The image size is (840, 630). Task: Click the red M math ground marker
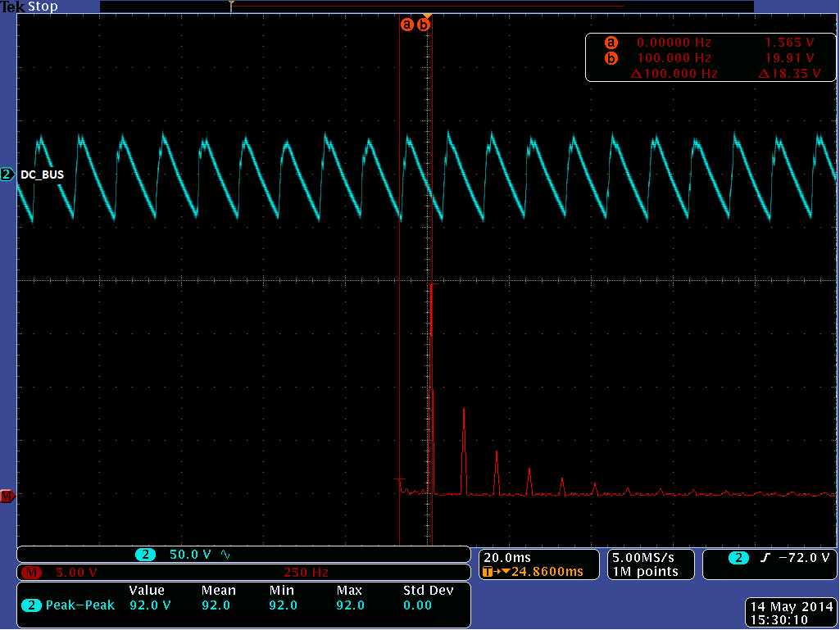click(x=7, y=496)
